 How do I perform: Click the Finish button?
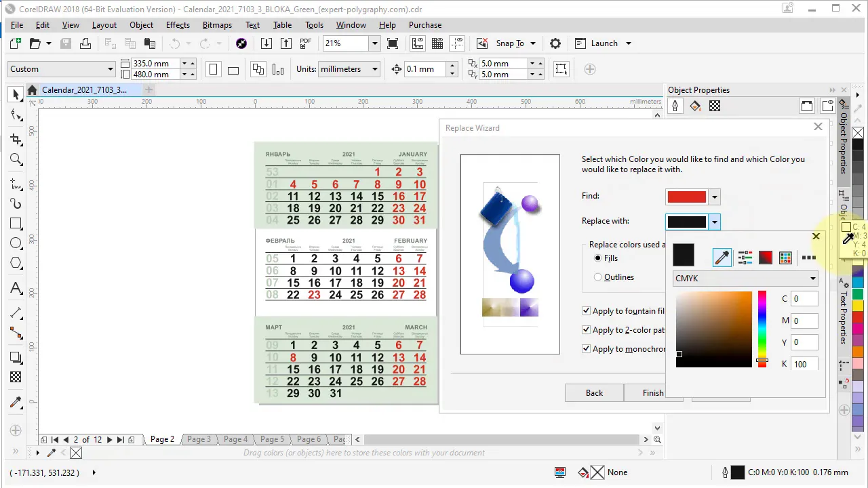(x=653, y=393)
